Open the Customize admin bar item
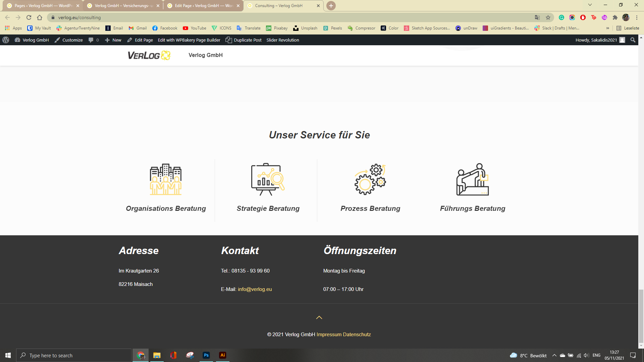644x362 pixels. (x=68, y=40)
